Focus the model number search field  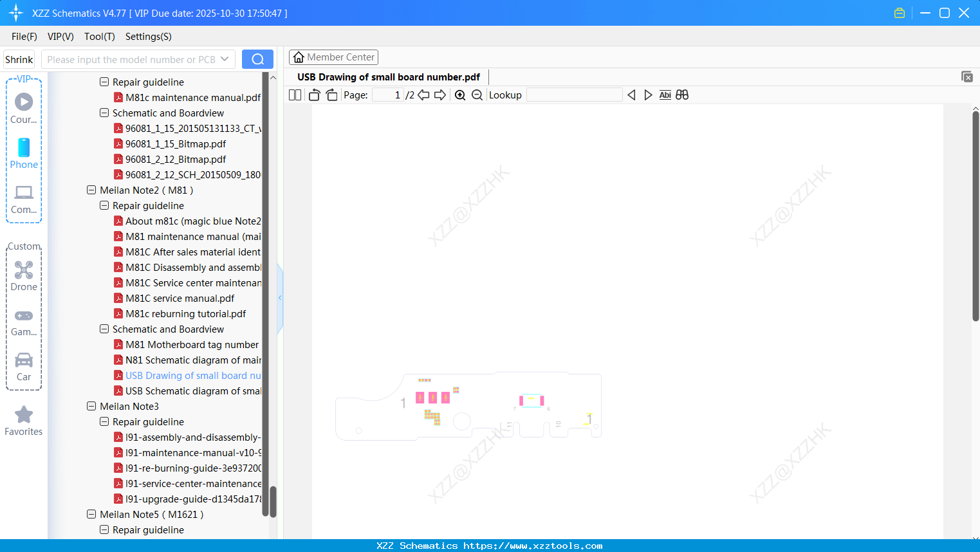pos(132,59)
